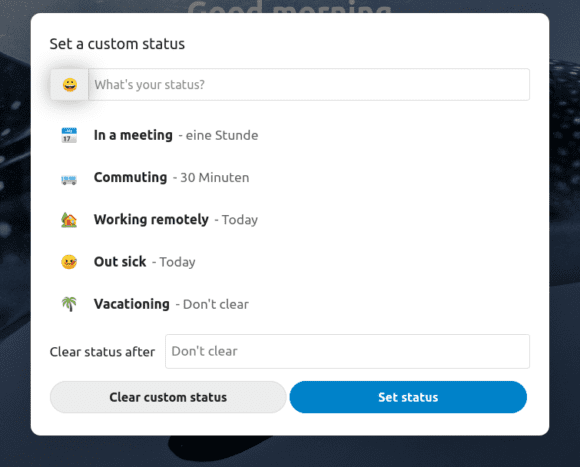The height and width of the screenshot is (467, 580).
Task: Focus the What's your status field
Action: tap(309, 85)
